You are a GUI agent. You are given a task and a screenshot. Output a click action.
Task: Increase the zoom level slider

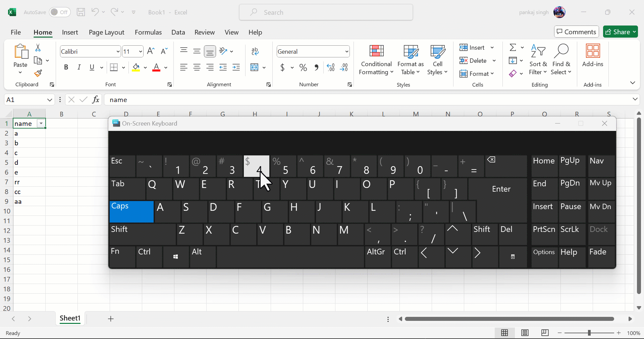pos(619,333)
